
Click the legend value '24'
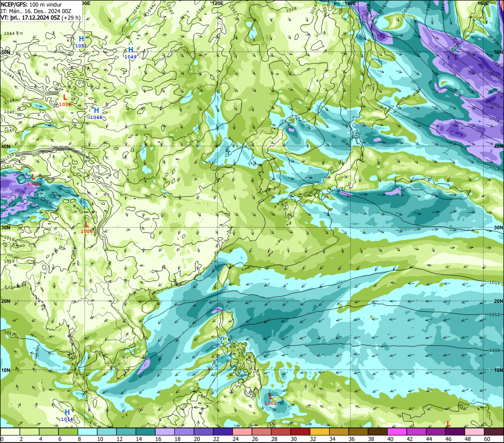point(235,439)
